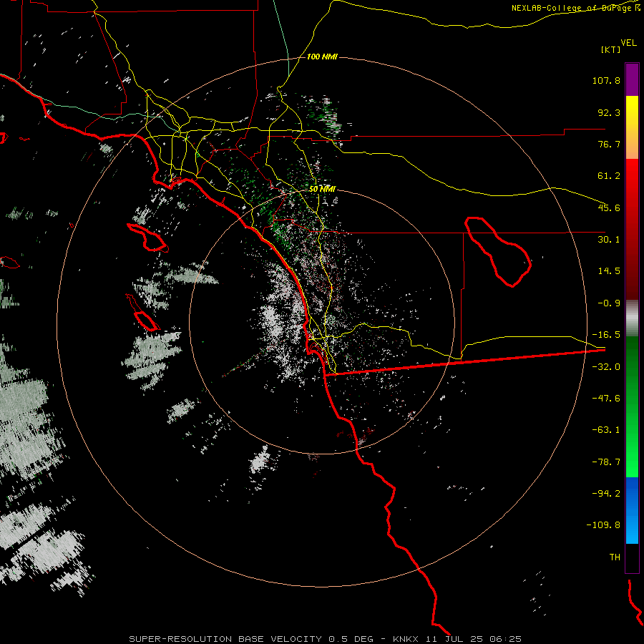Click the -47.6 legend value
Image resolution: width=644 pixels, height=644 pixels.
606,399
